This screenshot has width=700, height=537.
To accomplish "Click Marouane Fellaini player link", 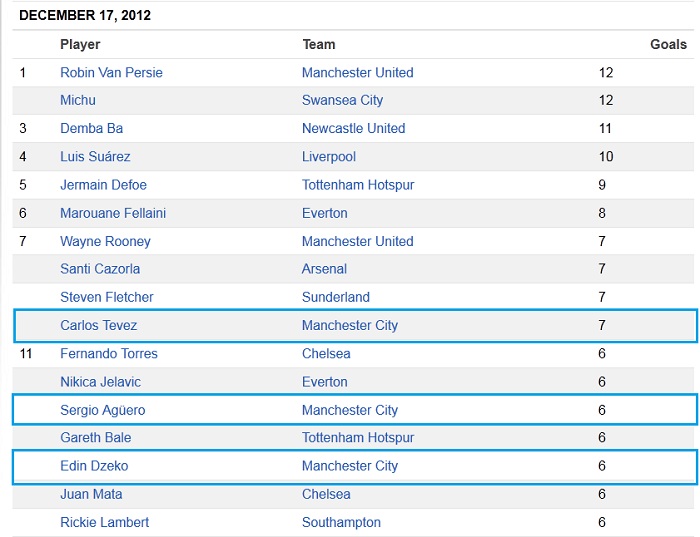I will [x=113, y=213].
